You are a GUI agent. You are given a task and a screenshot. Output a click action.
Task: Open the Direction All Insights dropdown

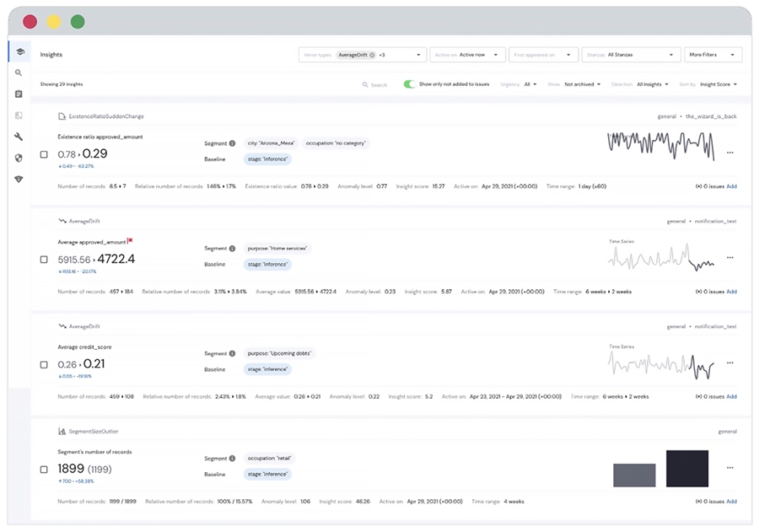coord(640,84)
